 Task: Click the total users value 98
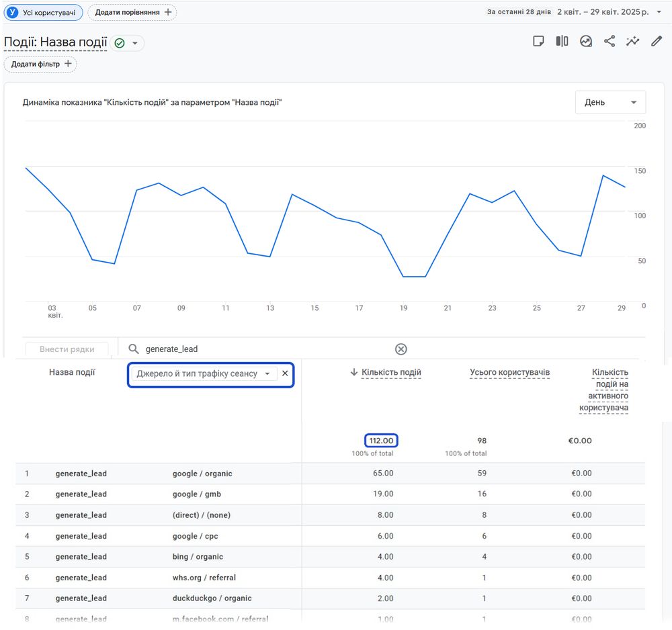click(482, 441)
